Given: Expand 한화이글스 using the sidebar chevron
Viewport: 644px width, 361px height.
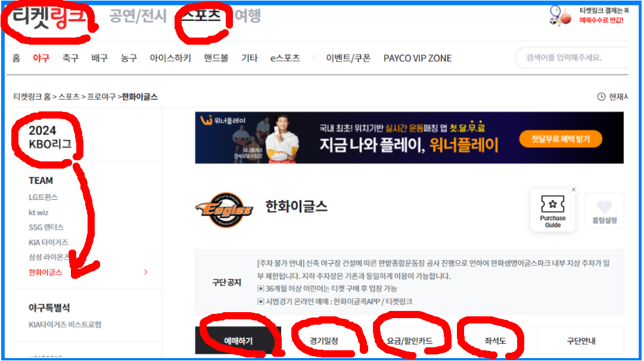Looking at the screenshot, I should [145, 272].
